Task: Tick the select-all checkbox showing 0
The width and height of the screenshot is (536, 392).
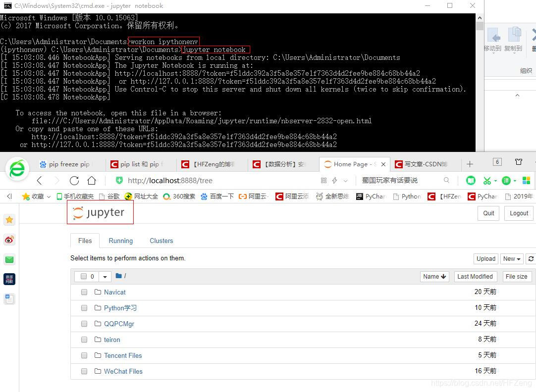Action: point(84,276)
